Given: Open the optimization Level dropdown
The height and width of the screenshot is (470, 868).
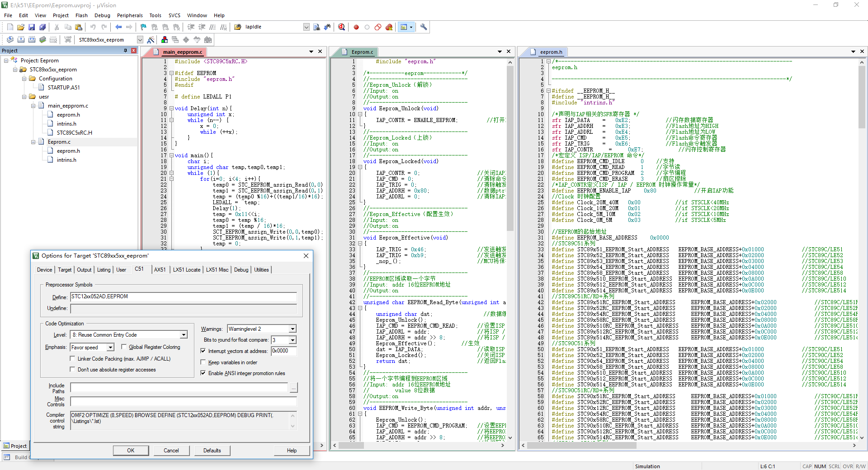Looking at the screenshot, I should (x=184, y=335).
